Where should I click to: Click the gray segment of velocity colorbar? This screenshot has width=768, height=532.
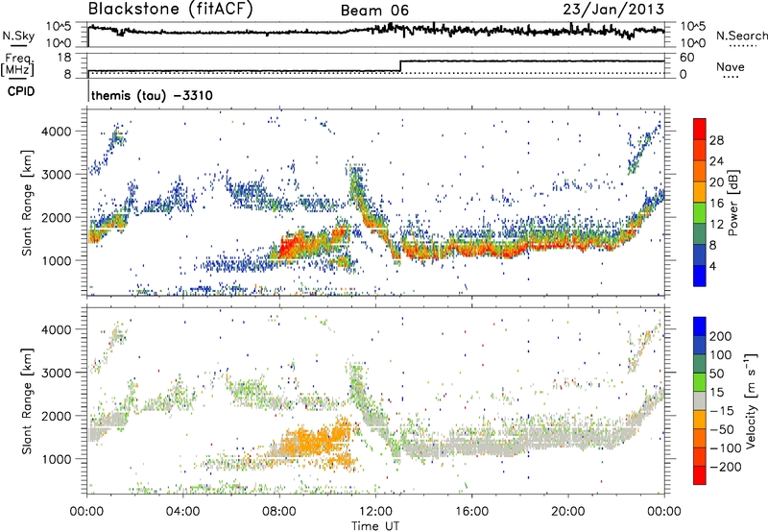[x=700, y=400]
